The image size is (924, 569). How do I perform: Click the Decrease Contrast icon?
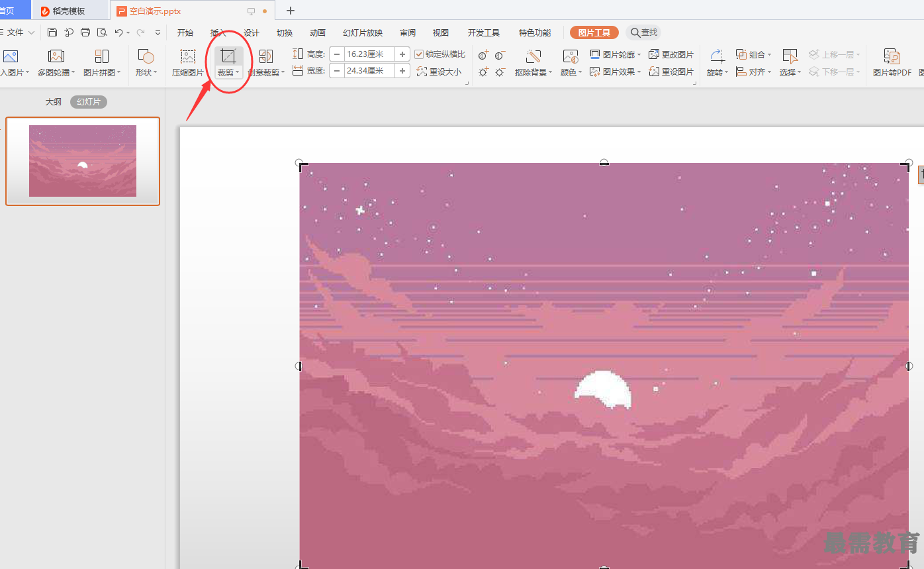tap(500, 55)
